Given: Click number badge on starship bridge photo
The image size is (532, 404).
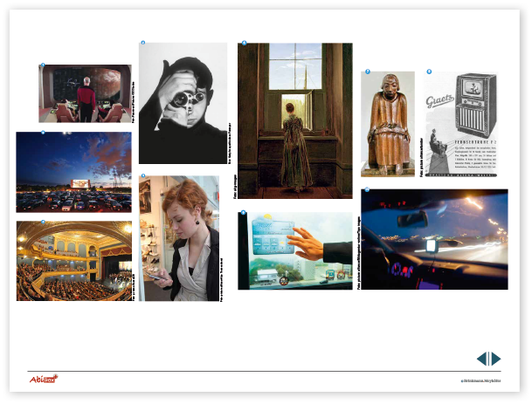Looking at the screenshot, I should pyautogui.click(x=43, y=65).
